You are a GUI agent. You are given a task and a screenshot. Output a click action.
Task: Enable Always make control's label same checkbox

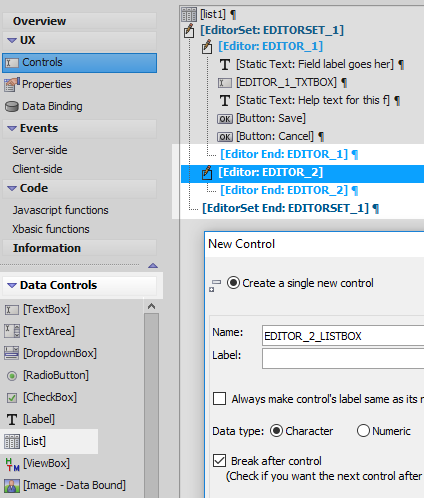[219, 399]
